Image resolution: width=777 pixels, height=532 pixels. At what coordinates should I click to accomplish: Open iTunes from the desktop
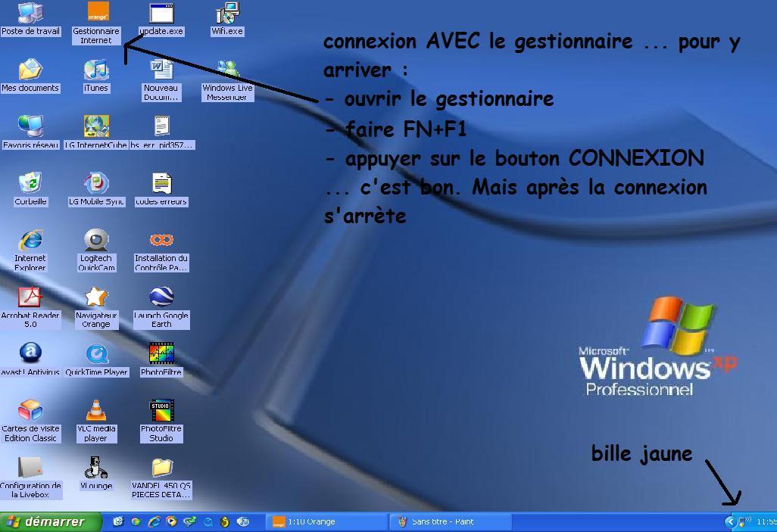tap(96, 70)
